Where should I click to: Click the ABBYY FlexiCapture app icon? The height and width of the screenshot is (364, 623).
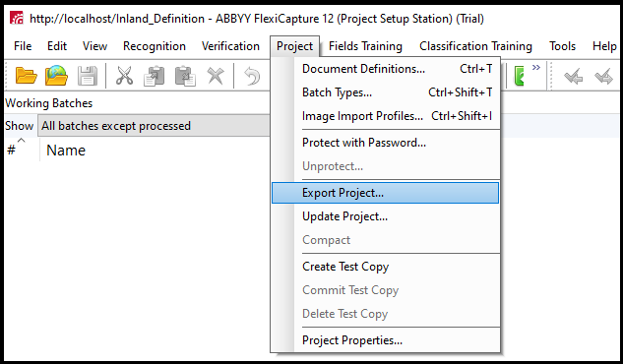point(17,19)
